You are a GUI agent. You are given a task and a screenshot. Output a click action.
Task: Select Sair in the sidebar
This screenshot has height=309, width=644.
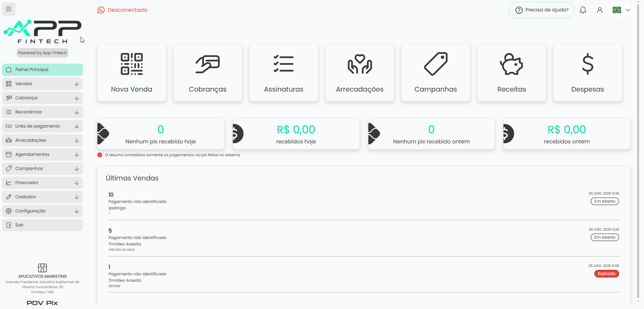(x=42, y=225)
